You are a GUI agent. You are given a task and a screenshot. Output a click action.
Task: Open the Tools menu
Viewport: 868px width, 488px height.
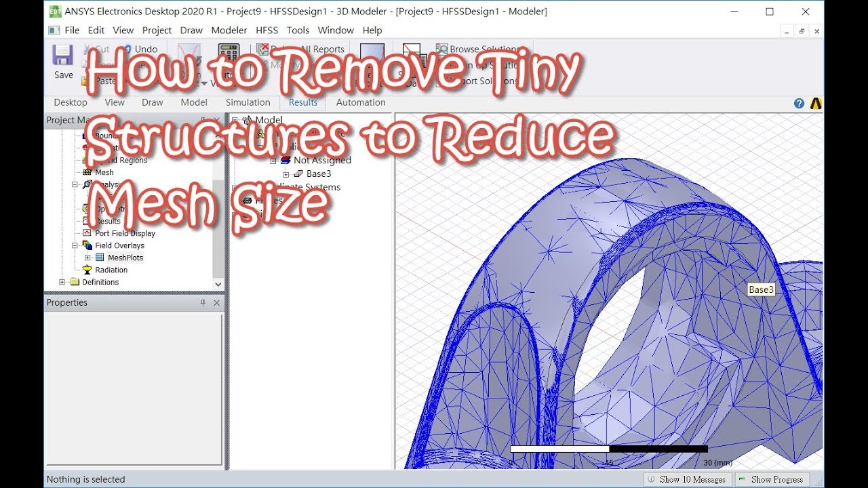point(298,30)
